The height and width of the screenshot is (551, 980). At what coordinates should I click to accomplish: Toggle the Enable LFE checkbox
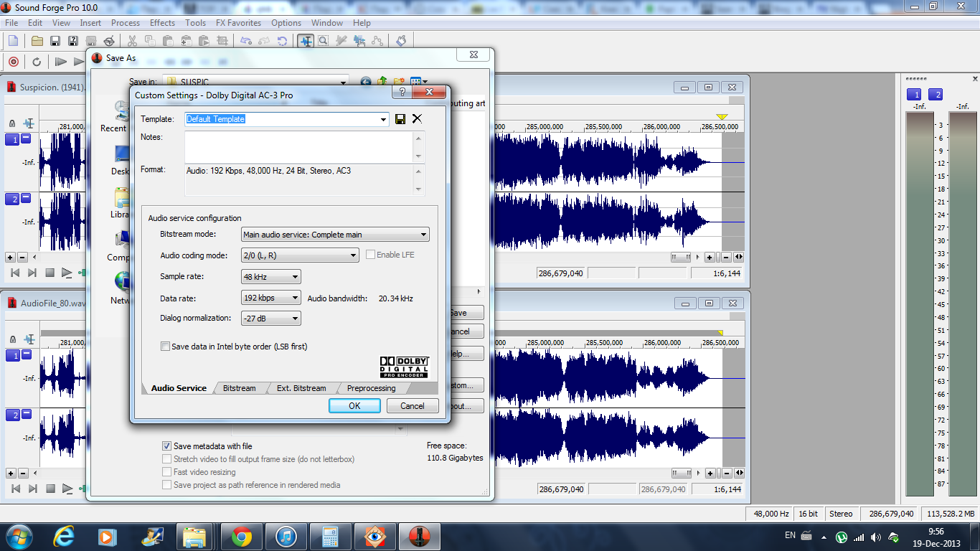click(370, 255)
